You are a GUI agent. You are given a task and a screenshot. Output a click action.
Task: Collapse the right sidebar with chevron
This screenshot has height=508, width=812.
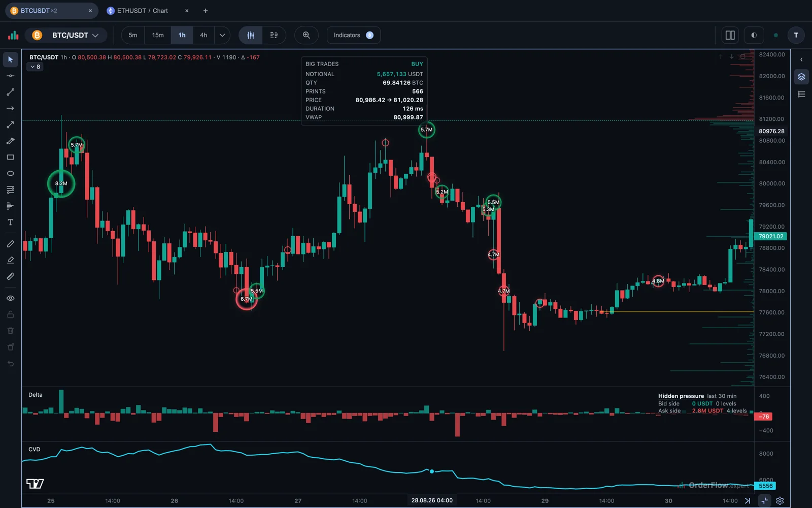point(801,59)
